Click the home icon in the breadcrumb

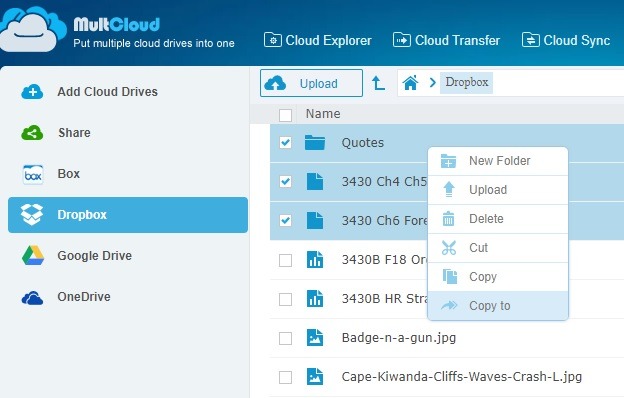coord(410,83)
